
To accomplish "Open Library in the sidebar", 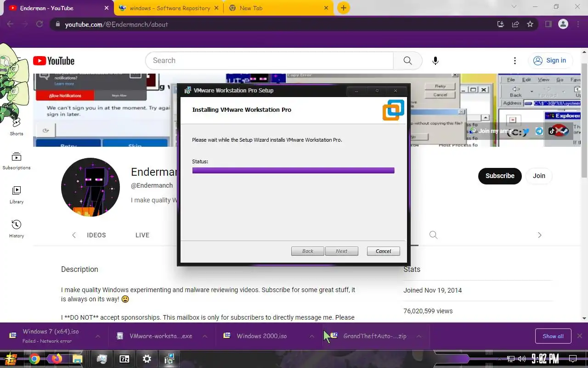I will click(x=17, y=195).
